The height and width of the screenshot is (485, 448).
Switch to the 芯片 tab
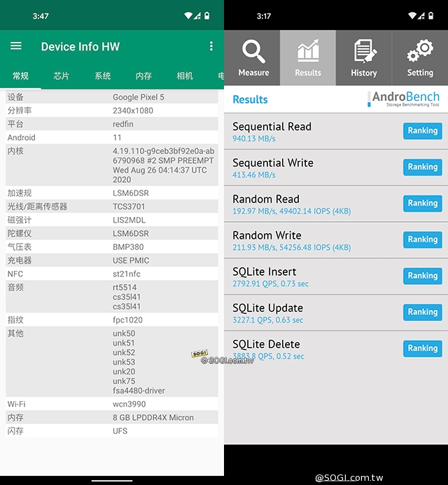click(62, 76)
